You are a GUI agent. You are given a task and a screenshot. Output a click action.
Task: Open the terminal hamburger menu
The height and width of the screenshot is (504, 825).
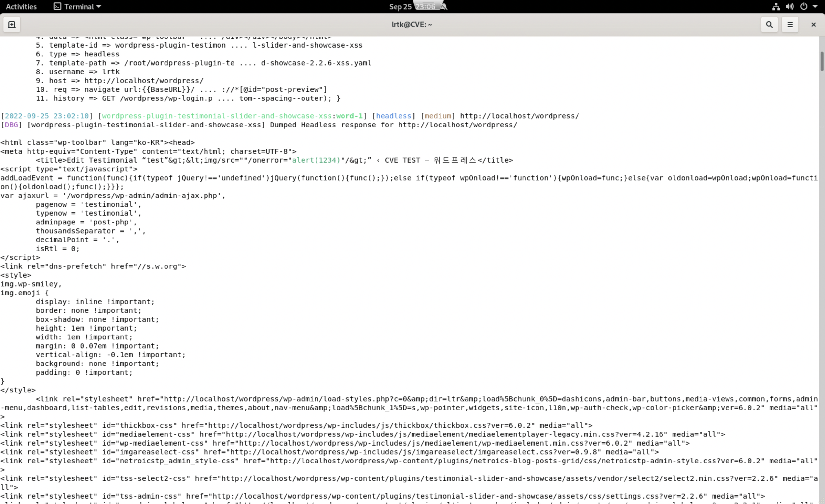click(790, 25)
